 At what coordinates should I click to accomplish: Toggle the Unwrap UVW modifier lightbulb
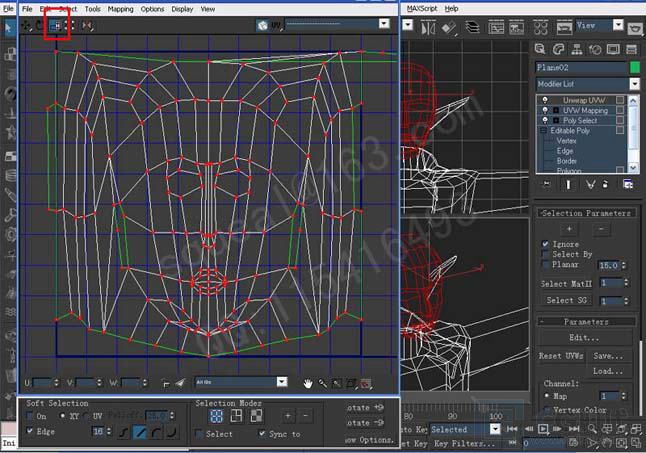(545, 100)
